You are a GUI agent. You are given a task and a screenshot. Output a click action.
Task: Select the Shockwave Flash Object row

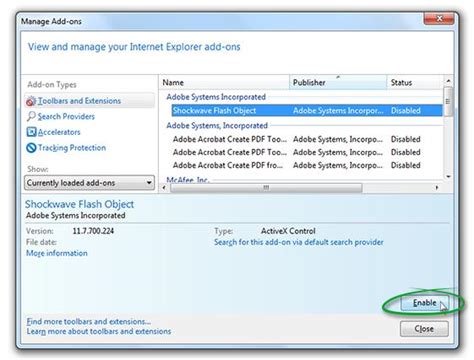[x=307, y=110]
